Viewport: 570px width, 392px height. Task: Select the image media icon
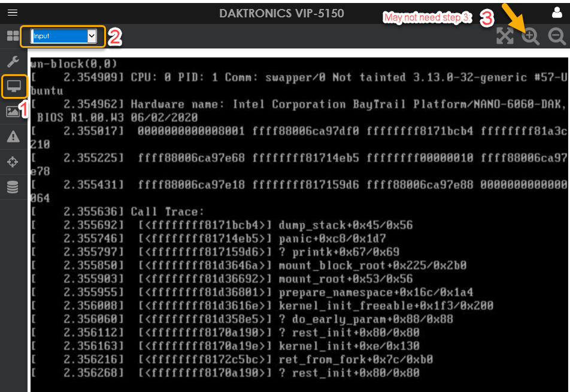[13, 111]
